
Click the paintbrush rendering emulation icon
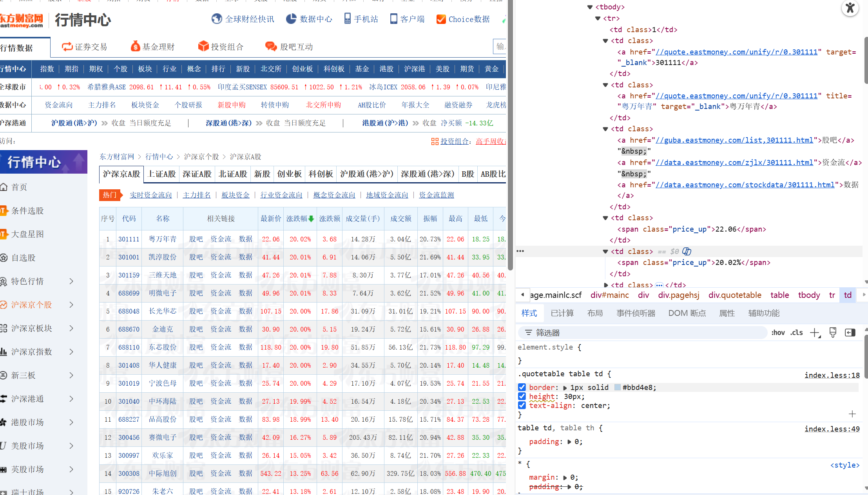pyautogui.click(x=833, y=333)
